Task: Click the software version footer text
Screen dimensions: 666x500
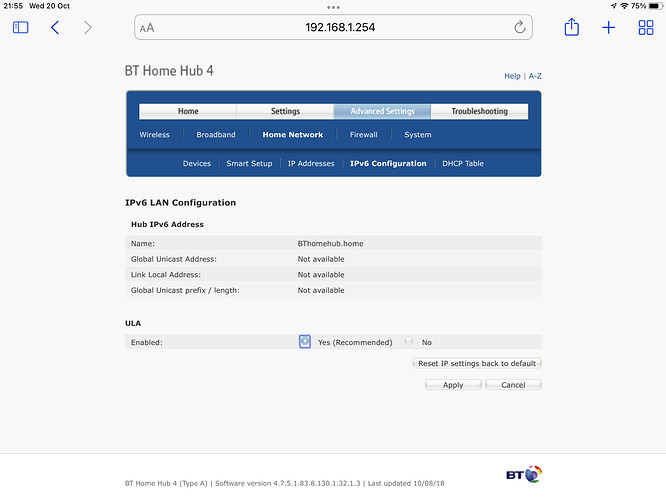Action: (288, 483)
